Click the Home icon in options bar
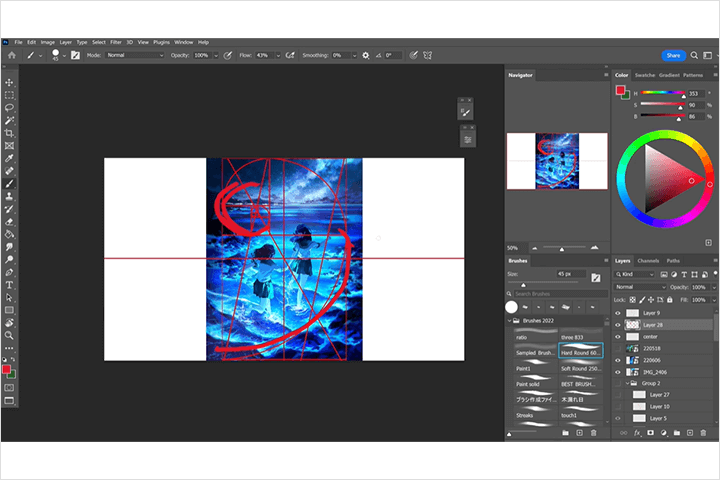This screenshot has width=720, height=480. [12, 55]
